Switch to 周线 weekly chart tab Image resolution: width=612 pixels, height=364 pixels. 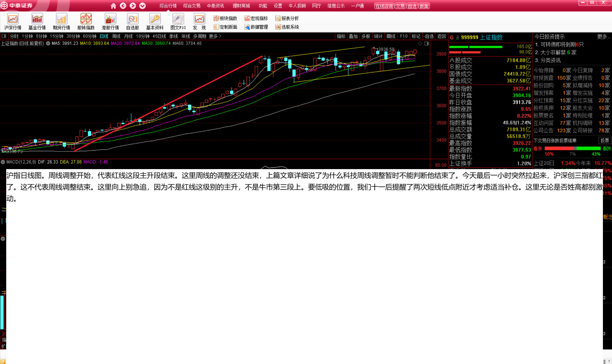116,36
